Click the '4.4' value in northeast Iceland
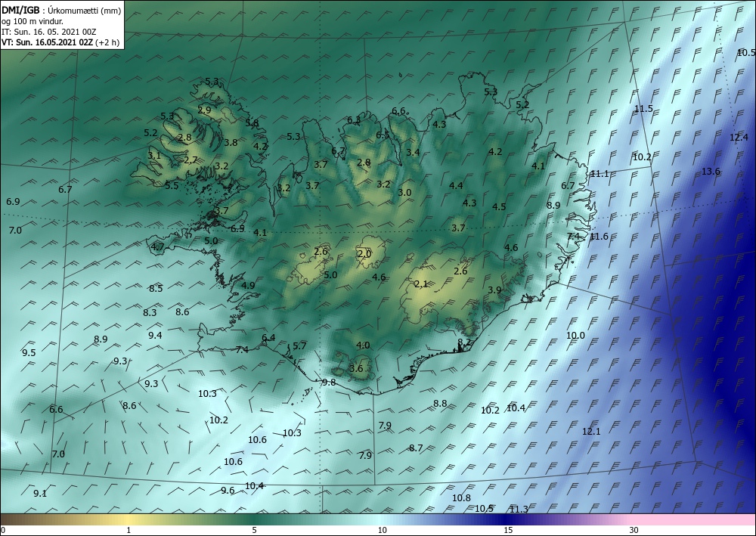756x536 pixels. pos(456,185)
